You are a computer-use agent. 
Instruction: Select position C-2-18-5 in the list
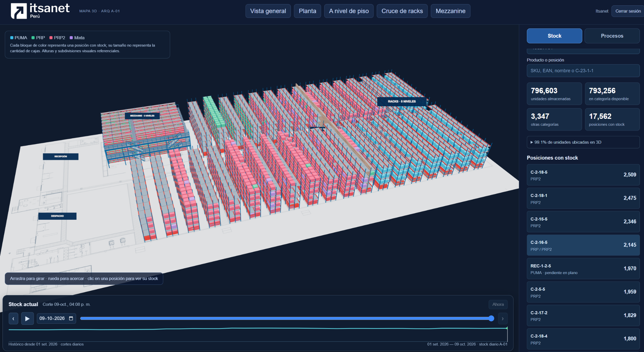[583, 175]
